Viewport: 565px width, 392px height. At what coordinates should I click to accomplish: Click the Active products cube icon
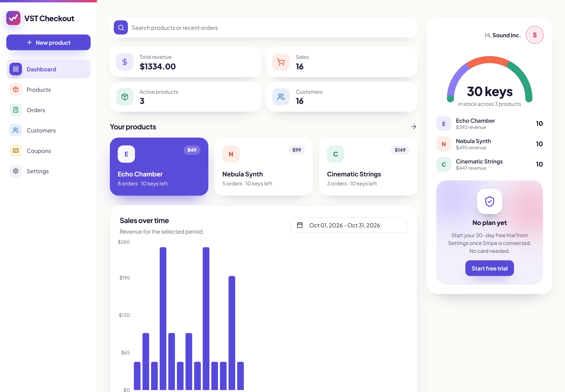(x=125, y=97)
